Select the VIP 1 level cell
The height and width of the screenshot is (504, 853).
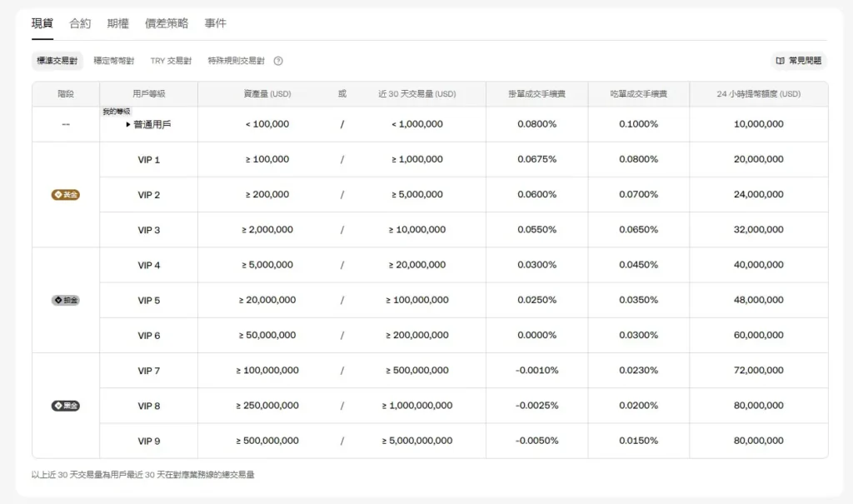coord(148,159)
